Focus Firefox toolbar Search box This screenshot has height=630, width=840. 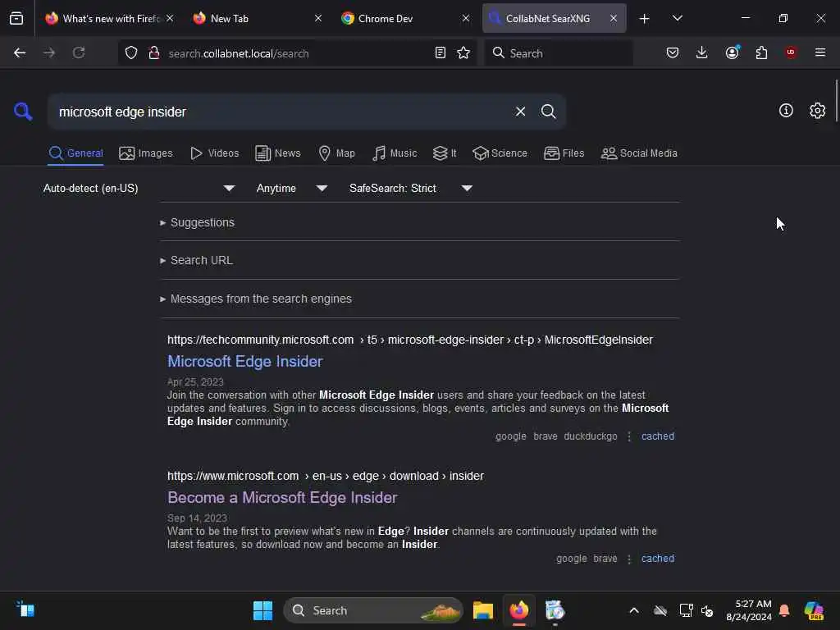[559, 53]
